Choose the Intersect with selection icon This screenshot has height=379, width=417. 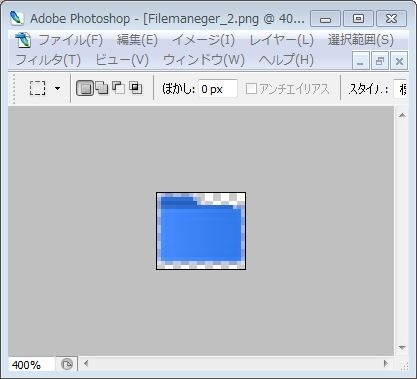click(136, 88)
